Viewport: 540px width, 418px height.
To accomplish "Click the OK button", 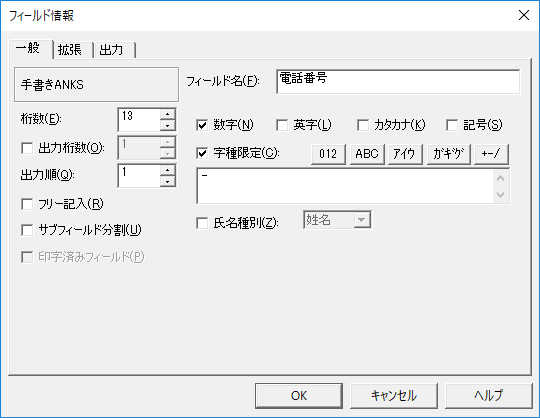I will coord(299,396).
